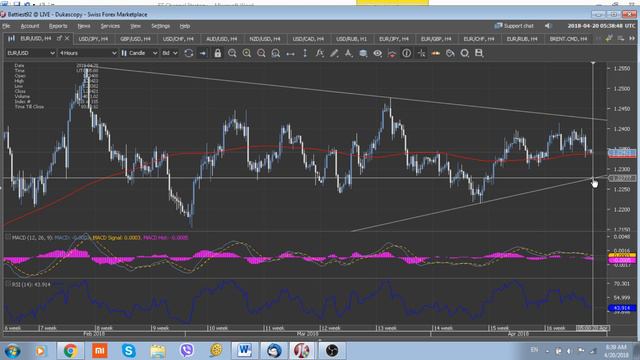The height and width of the screenshot is (360, 640).
Task: Switch to USD/JPY, H4 chart tab
Action: [93, 39]
